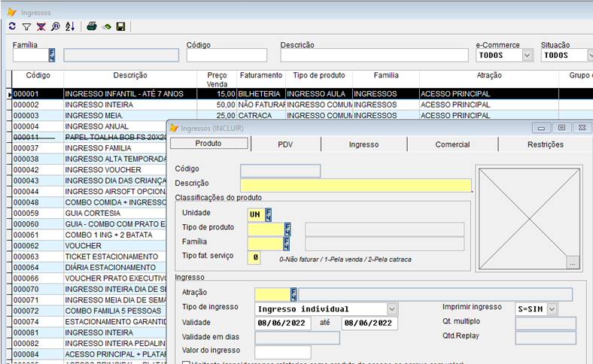
Task: Click the A-Z sort icon
Action: point(70,26)
